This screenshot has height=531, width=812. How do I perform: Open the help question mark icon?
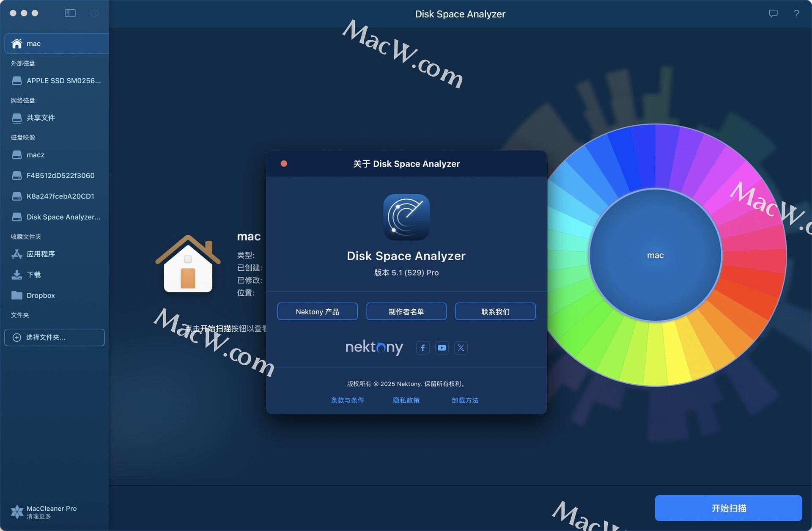tap(796, 14)
